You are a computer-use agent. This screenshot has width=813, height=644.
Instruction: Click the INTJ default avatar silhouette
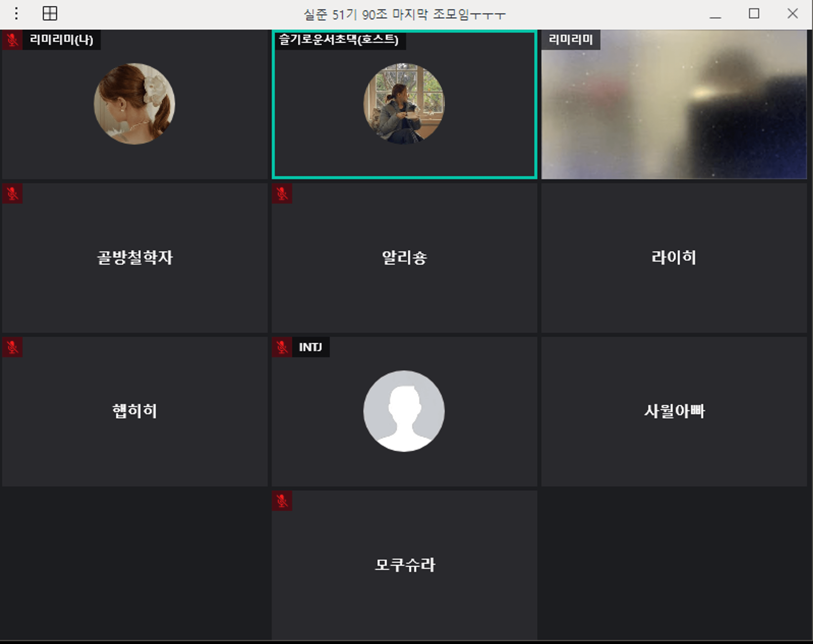pos(404,411)
